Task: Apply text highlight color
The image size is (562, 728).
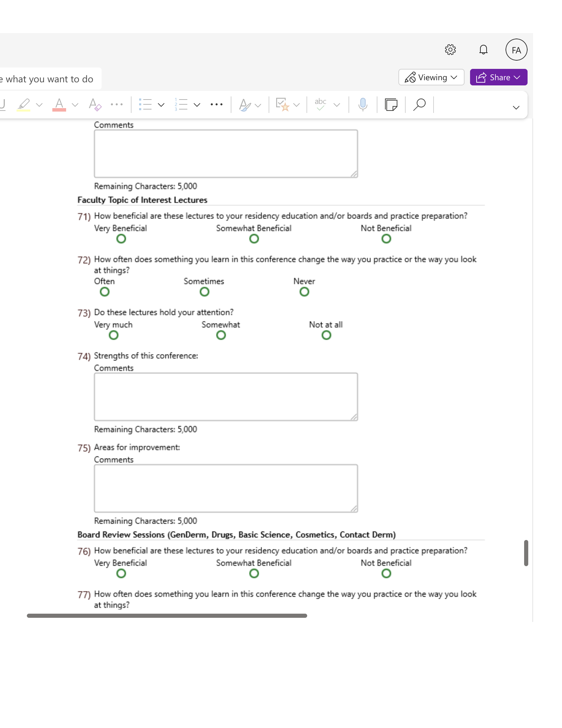Action: tap(24, 104)
